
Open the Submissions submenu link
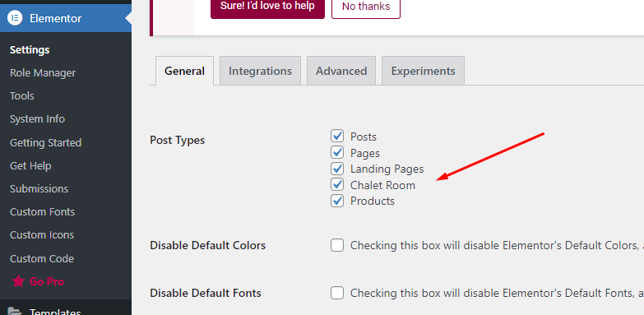[39, 189]
